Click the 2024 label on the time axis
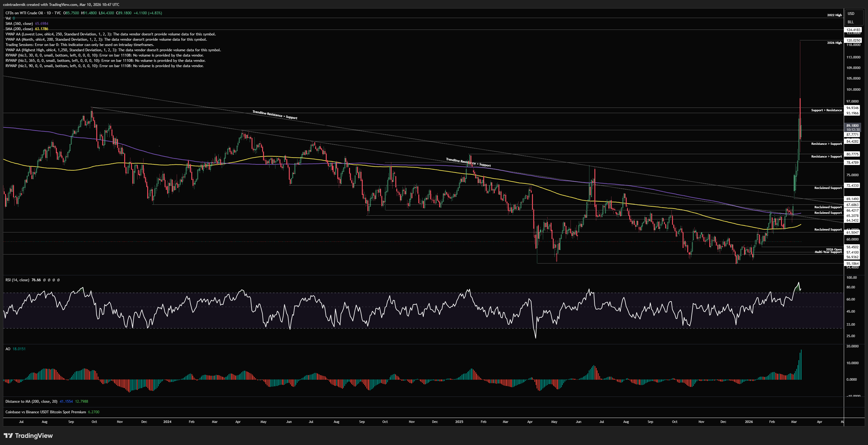This screenshot has width=868, height=445. 167,421
